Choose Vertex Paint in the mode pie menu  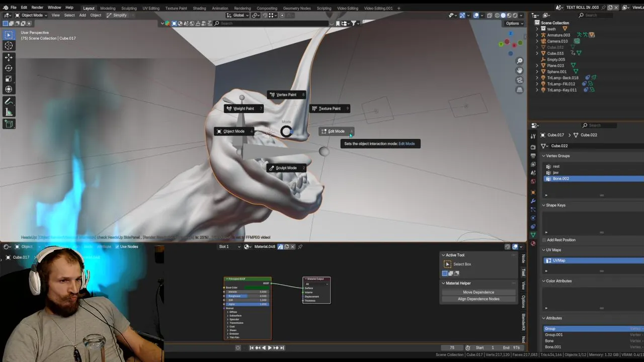pyautogui.click(x=287, y=95)
